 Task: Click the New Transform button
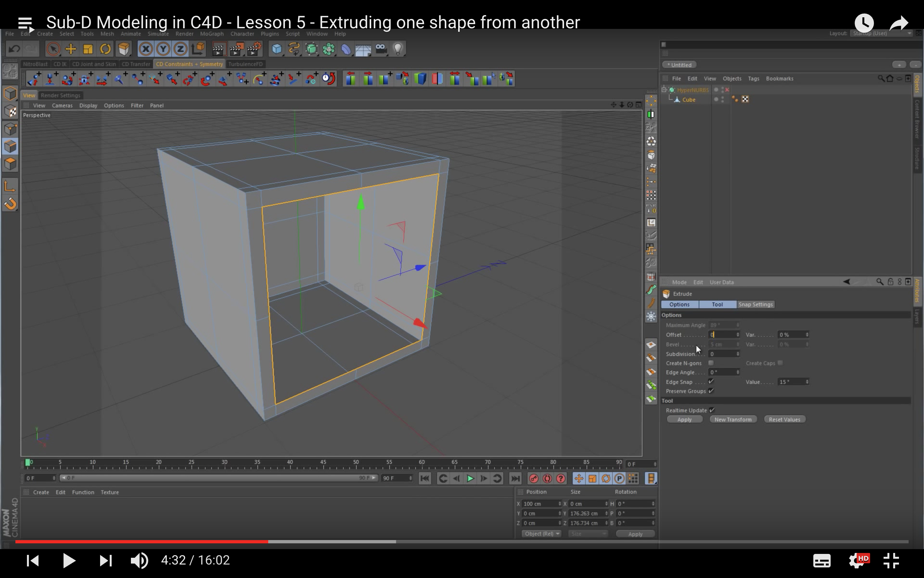click(733, 419)
